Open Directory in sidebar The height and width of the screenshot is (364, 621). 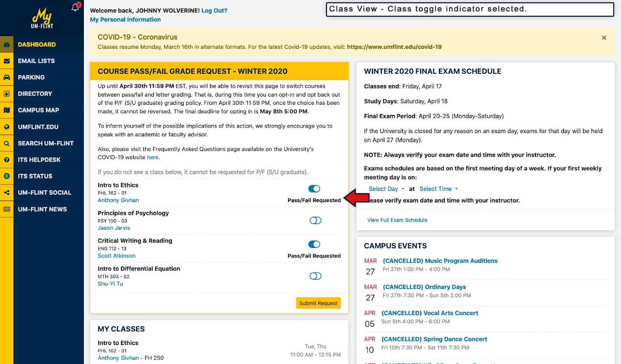click(x=35, y=94)
